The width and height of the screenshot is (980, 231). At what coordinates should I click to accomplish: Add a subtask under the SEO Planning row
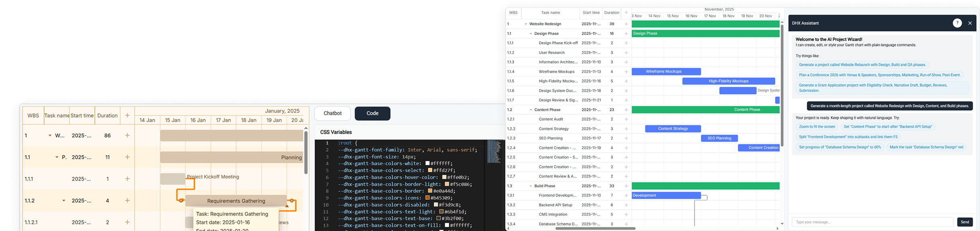626,138
